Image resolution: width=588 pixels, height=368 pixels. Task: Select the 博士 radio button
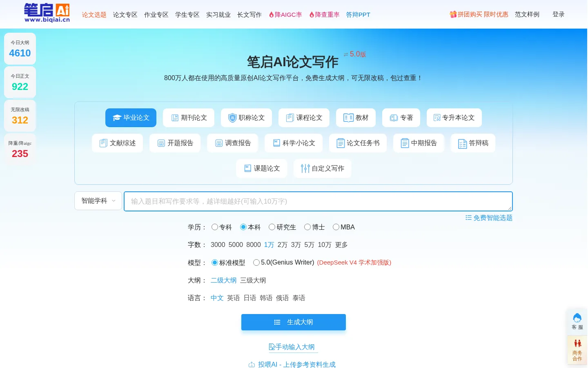tap(307, 227)
